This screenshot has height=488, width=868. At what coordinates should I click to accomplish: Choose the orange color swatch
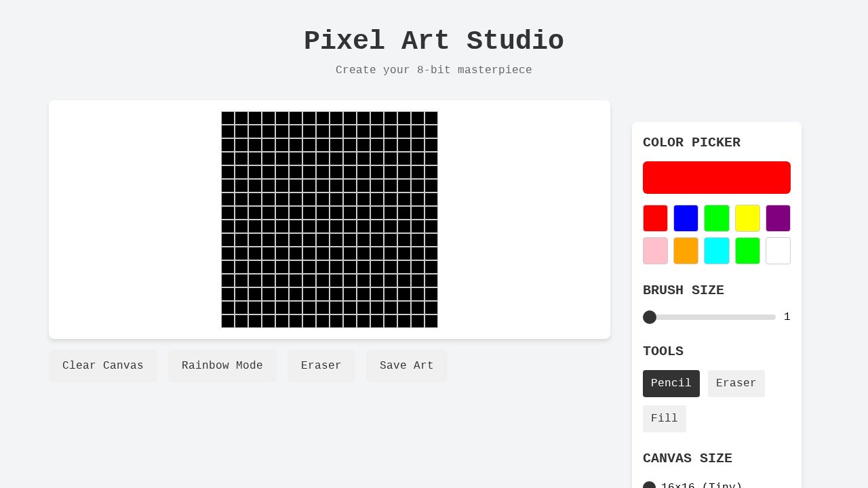click(686, 251)
